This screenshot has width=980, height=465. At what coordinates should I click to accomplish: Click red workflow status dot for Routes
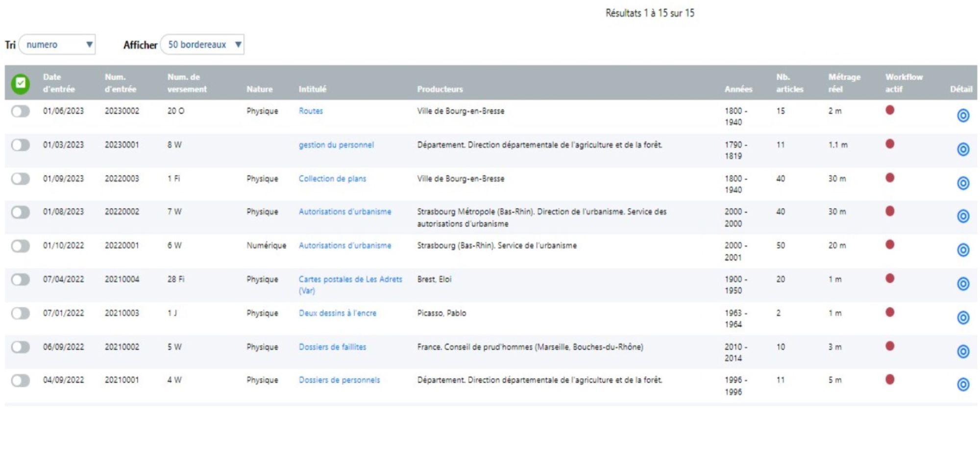[890, 110]
